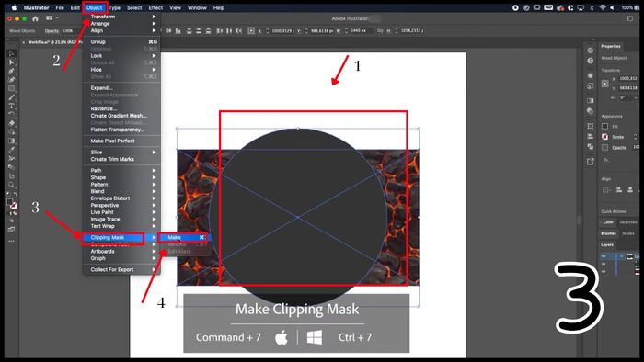Viewport: 644px width, 362px height.
Task: Select the Pen tool
Action: [11, 71]
